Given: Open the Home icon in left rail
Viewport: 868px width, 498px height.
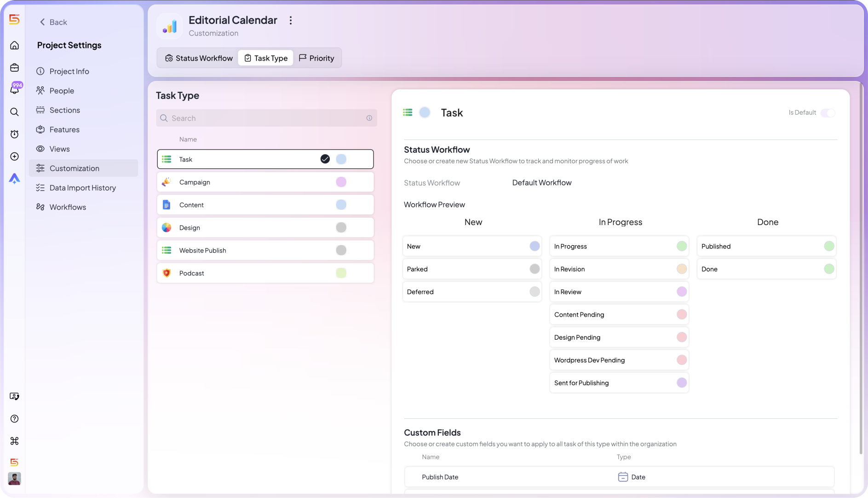Looking at the screenshot, I should pos(14,45).
